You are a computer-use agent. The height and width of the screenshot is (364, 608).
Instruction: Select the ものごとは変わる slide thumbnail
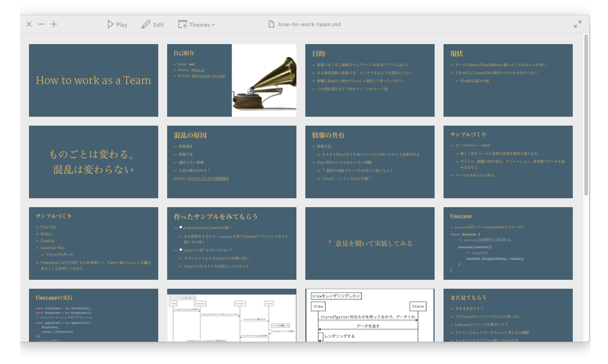tap(93, 162)
